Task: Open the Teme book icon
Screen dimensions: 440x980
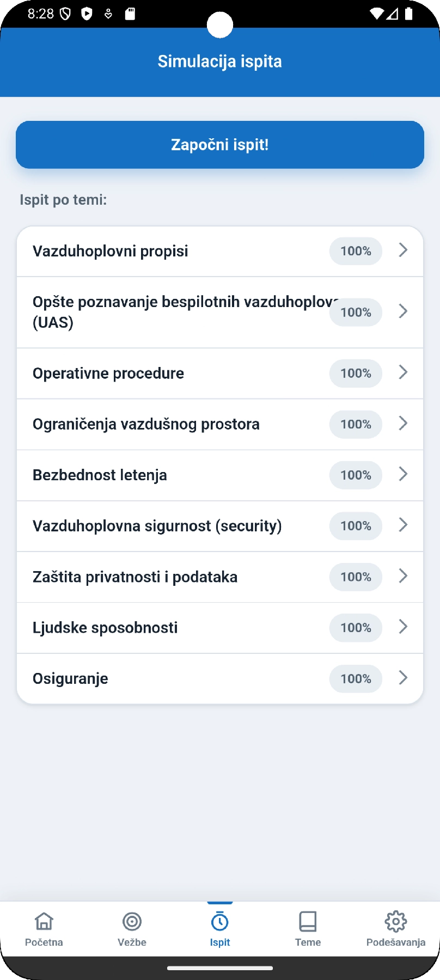Action: click(x=308, y=921)
